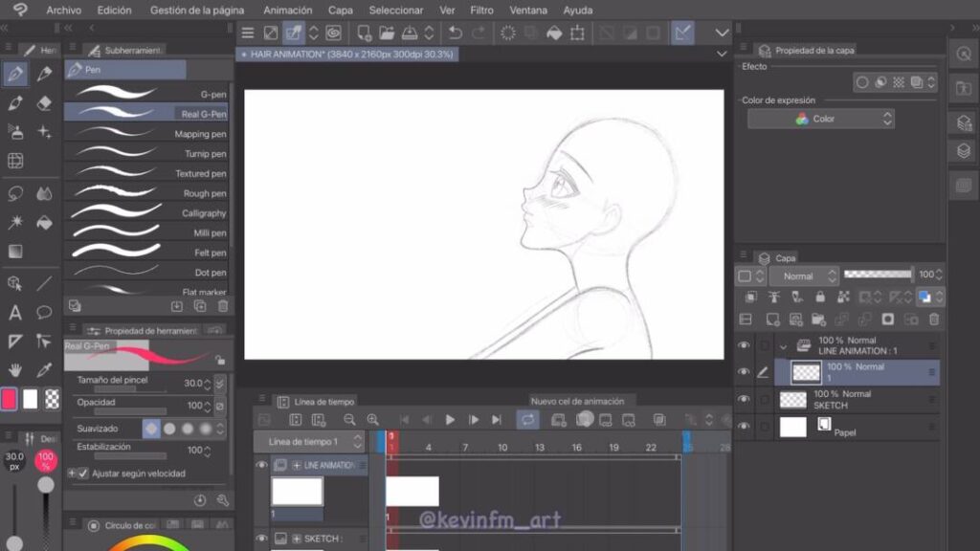Click the lock layer icon
The image size is (980, 551).
(820, 297)
